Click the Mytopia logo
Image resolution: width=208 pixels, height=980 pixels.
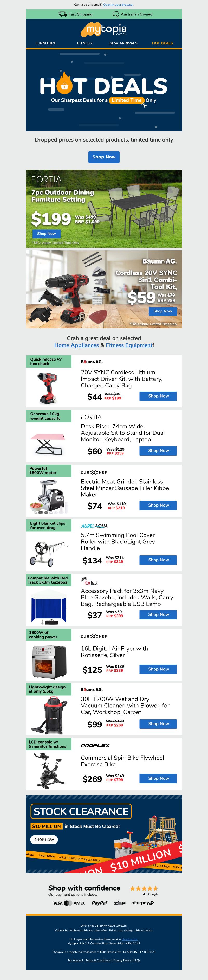click(x=103, y=29)
